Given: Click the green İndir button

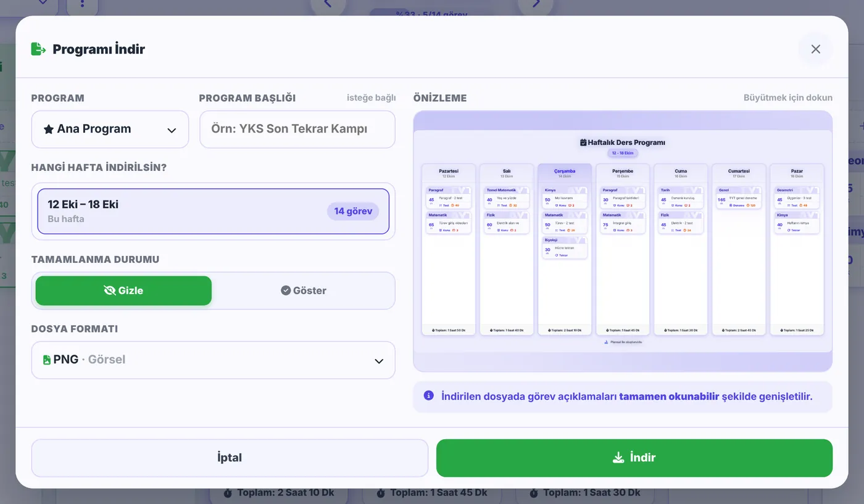Looking at the screenshot, I should (634, 458).
